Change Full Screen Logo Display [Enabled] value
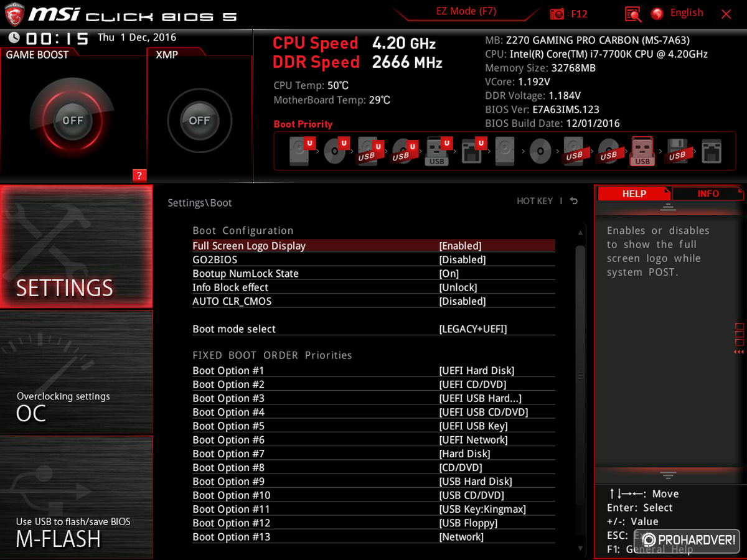The width and height of the screenshot is (747, 560). pyautogui.click(x=460, y=246)
